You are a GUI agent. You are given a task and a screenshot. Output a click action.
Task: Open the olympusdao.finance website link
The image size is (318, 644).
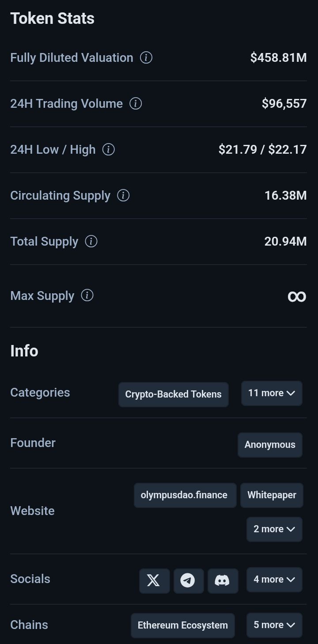click(x=185, y=495)
